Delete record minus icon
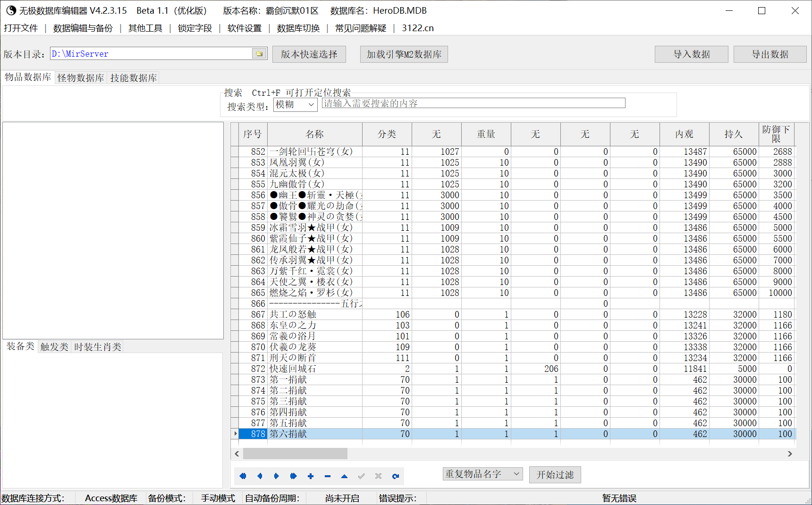The image size is (812, 505). 328,476
